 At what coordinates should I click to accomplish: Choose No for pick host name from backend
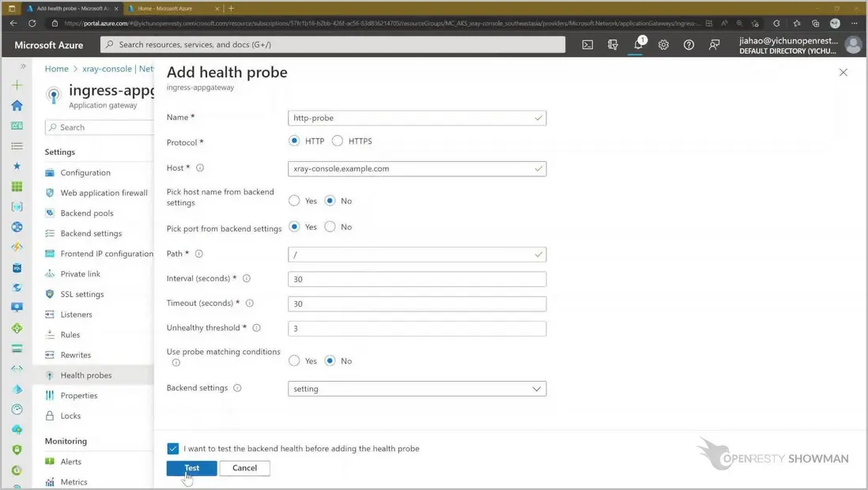tap(330, 201)
